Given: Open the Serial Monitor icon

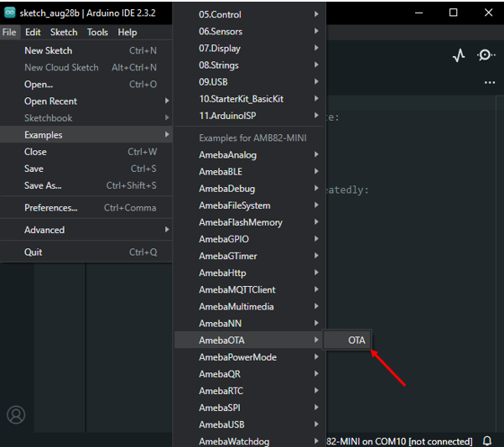Looking at the screenshot, I should [486, 55].
